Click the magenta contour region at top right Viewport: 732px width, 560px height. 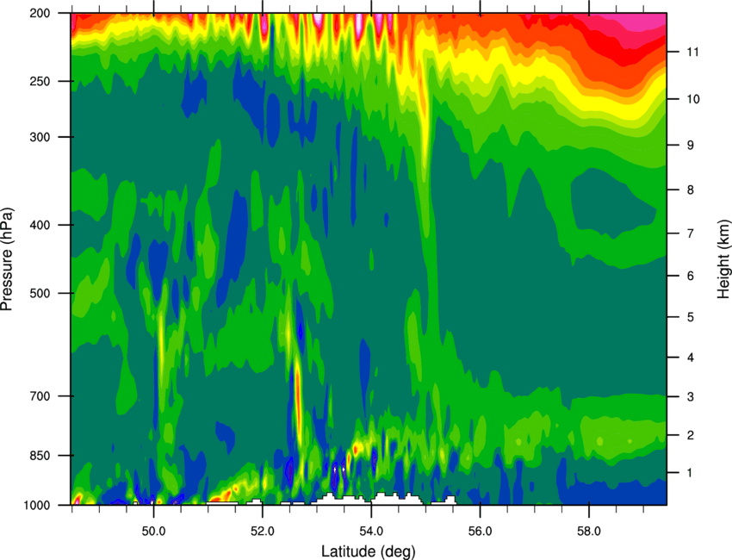pyautogui.click(x=640, y=22)
